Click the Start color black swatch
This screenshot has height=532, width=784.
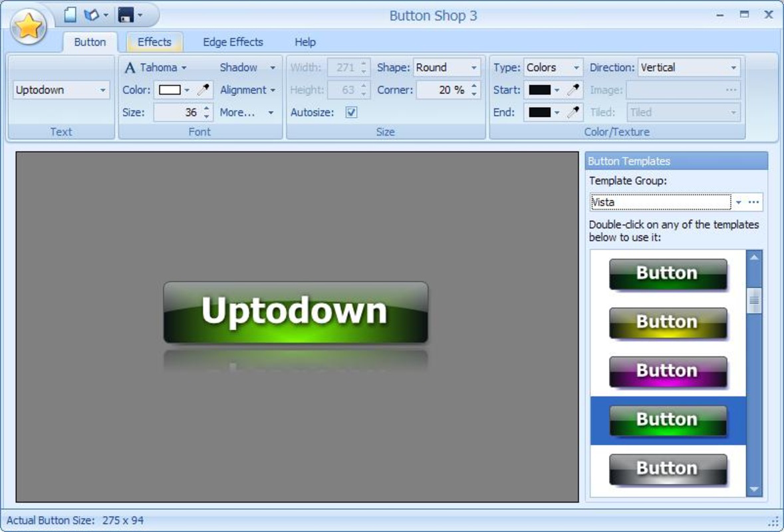tap(539, 90)
